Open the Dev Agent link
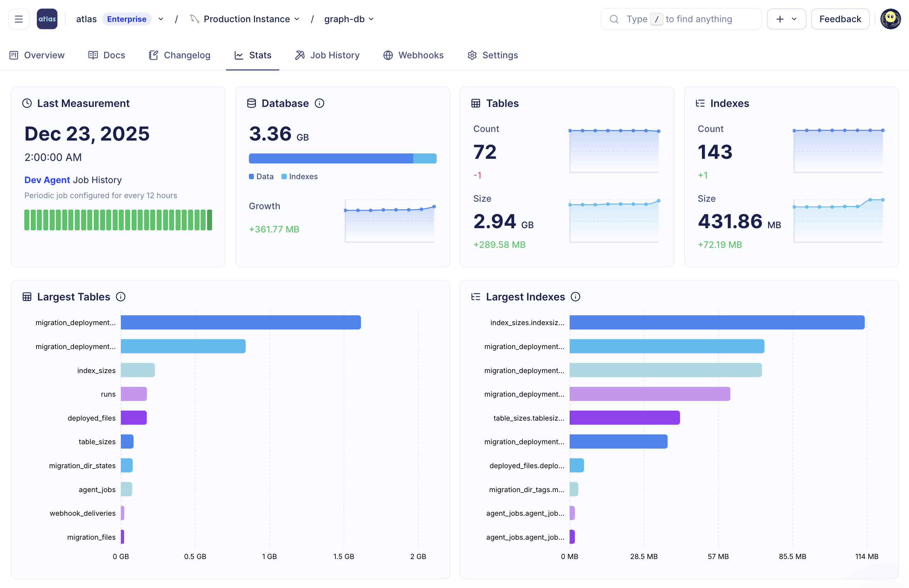909x588 pixels. pyautogui.click(x=46, y=180)
